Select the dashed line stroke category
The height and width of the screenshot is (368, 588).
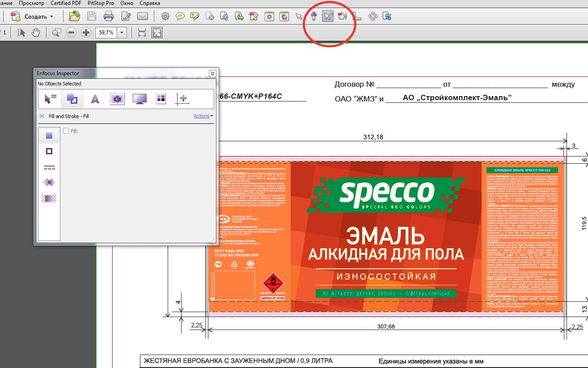click(49, 167)
